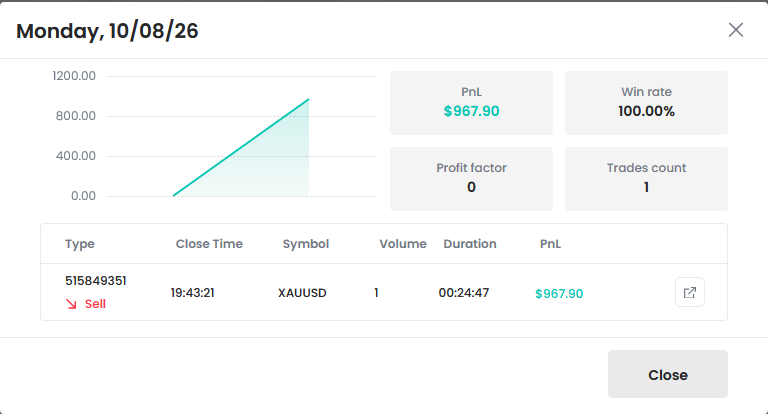Sort by PnL column header
Image resolution: width=768 pixels, height=414 pixels.
[550, 244]
